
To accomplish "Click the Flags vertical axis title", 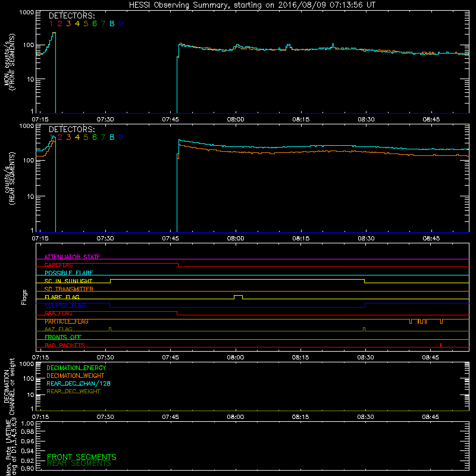I will coord(24,297).
